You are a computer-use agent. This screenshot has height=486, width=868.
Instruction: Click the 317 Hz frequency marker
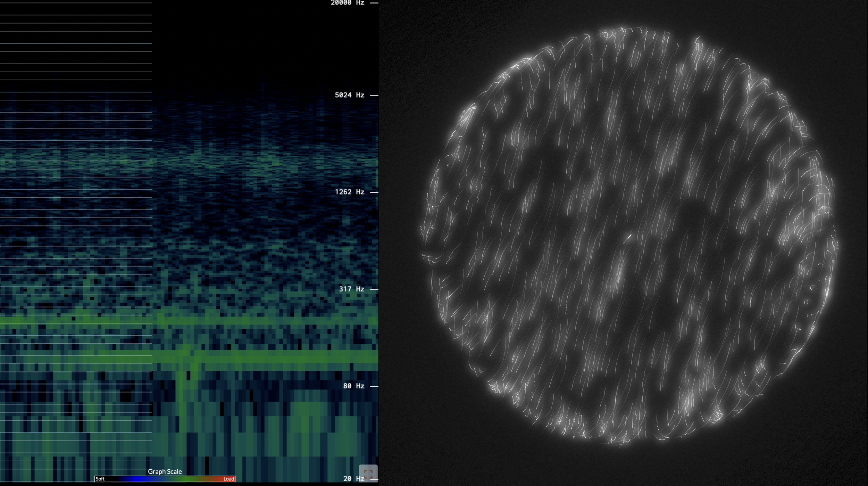point(351,289)
